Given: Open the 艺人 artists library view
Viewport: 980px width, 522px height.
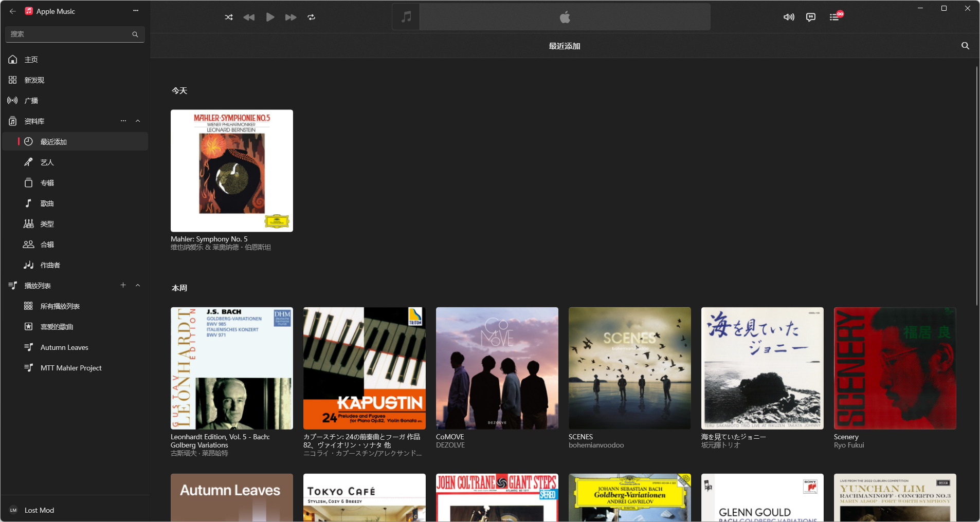Looking at the screenshot, I should [47, 162].
